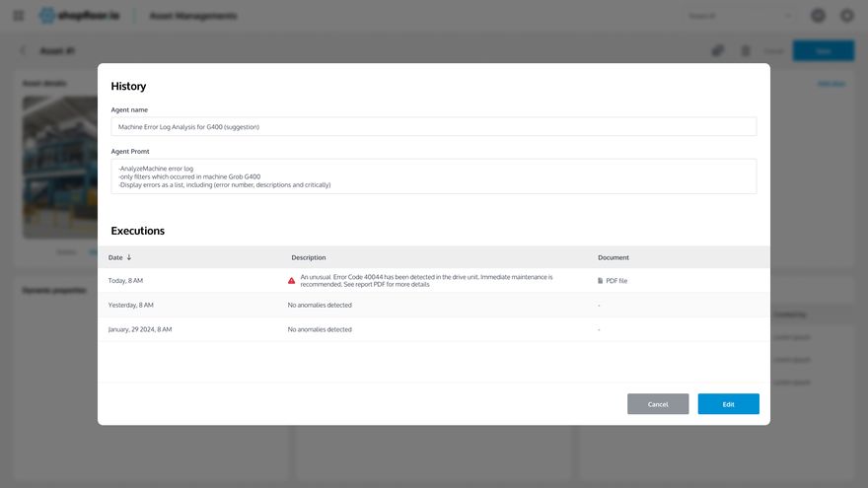
Task: Click the back arrow beside Asset #1
Action: [23, 50]
